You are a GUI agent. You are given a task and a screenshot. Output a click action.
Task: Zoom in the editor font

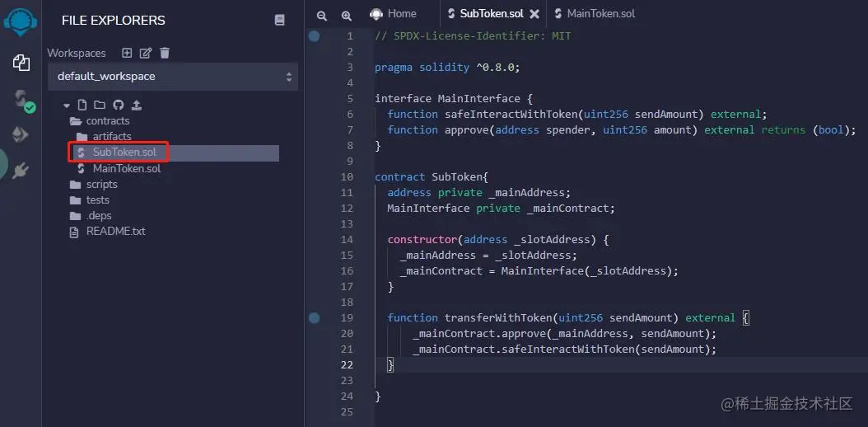tap(347, 16)
